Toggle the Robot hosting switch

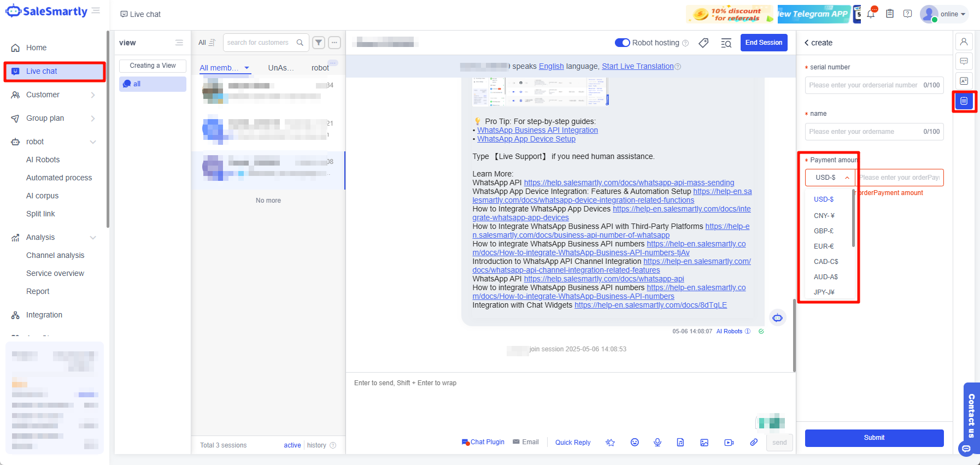[623, 43]
